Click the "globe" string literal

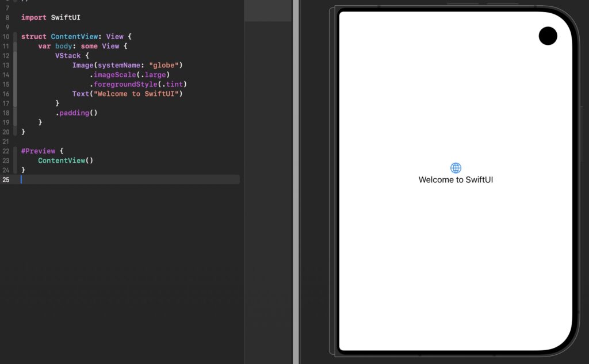164,66
